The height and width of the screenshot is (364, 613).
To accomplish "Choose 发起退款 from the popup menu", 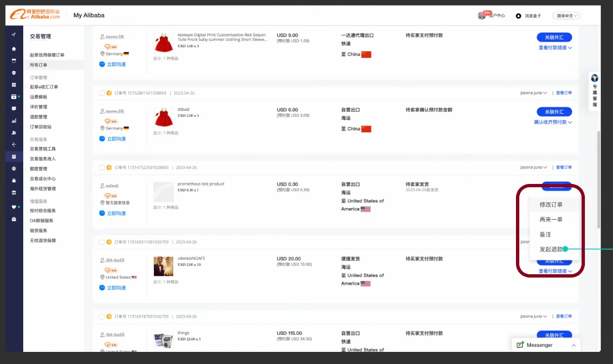I will click(x=551, y=249).
